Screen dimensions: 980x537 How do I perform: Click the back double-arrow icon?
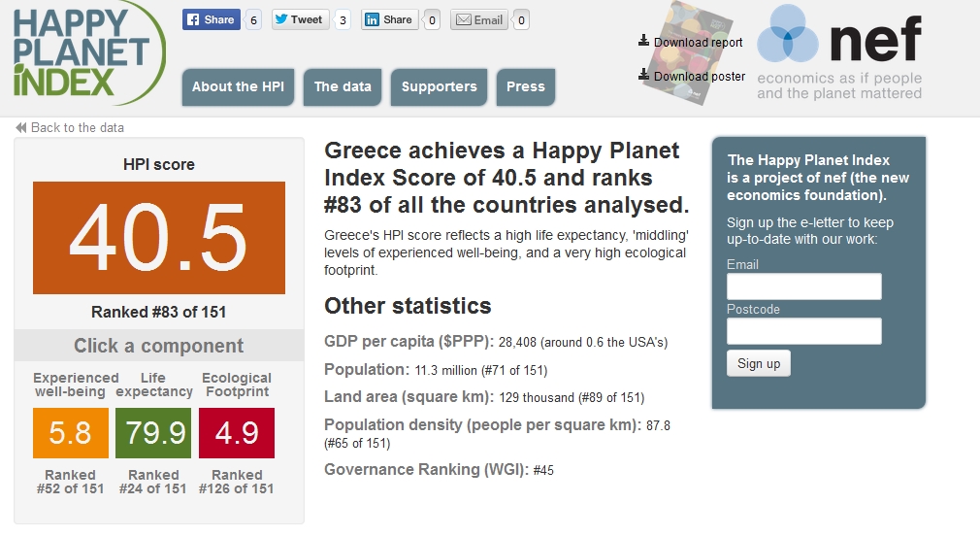pyautogui.click(x=21, y=127)
